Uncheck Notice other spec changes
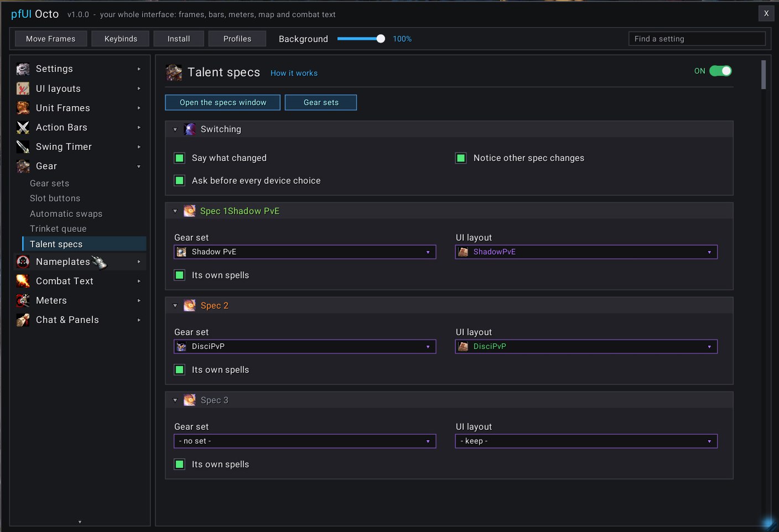The width and height of the screenshot is (779, 532). pos(461,158)
